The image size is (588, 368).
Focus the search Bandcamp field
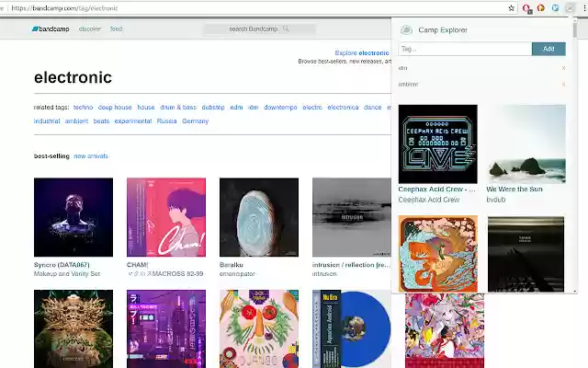coord(259,29)
